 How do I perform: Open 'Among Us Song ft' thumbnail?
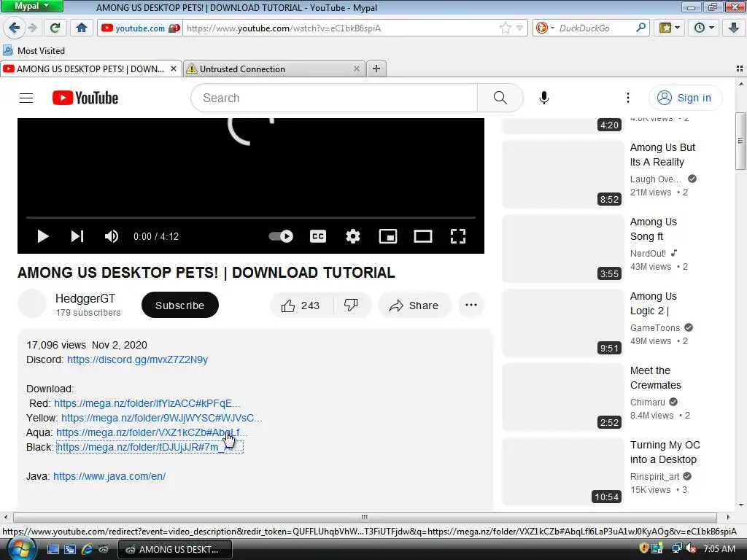[562, 249]
